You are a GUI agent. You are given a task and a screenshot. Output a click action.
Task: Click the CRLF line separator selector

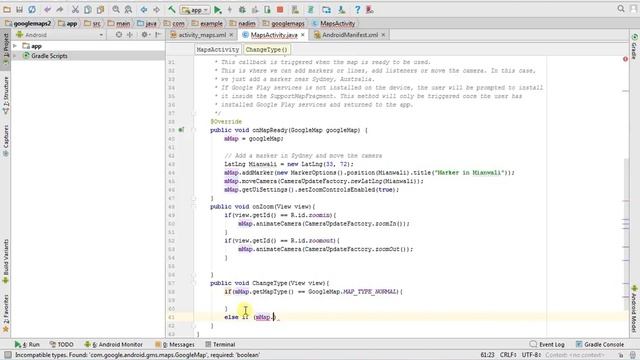pyautogui.click(x=508, y=355)
